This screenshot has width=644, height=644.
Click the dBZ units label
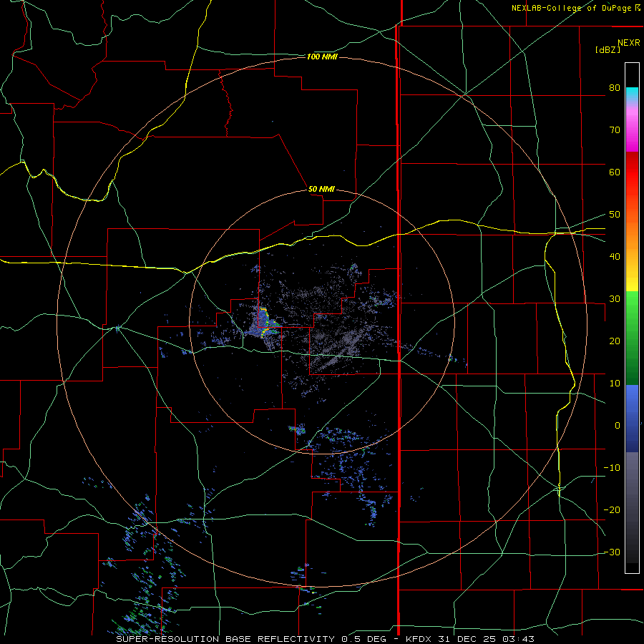[x=608, y=49]
